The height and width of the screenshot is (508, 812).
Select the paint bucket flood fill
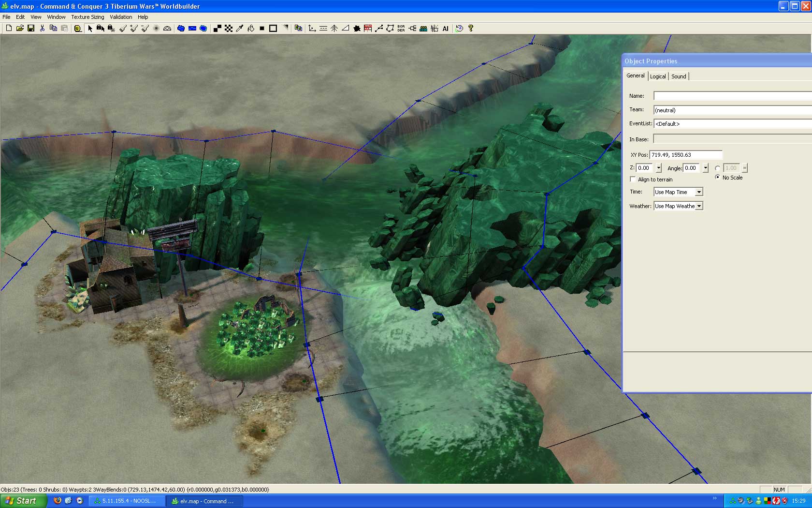coord(251,29)
